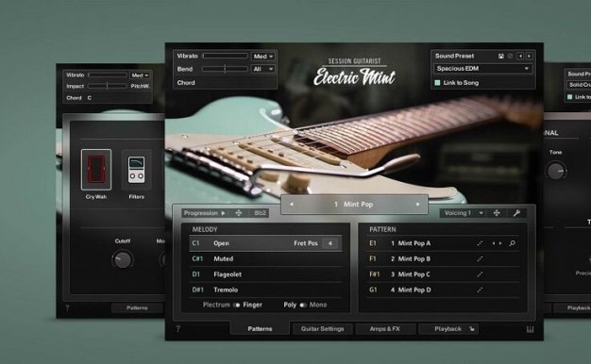Toggle the Link to checkbox in right window
The width and height of the screenshot is (591, 364).
click(570, 97)
